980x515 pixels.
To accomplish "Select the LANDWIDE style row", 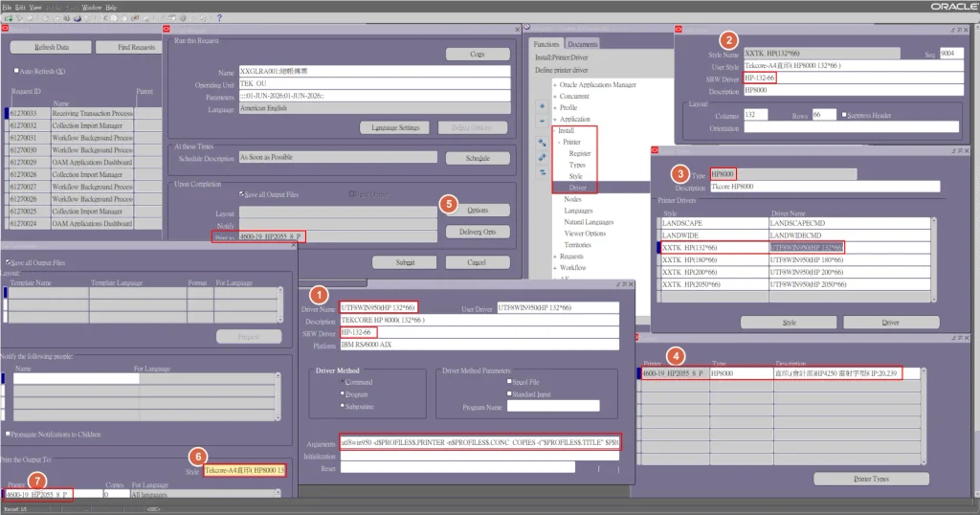I will (795, 235).
